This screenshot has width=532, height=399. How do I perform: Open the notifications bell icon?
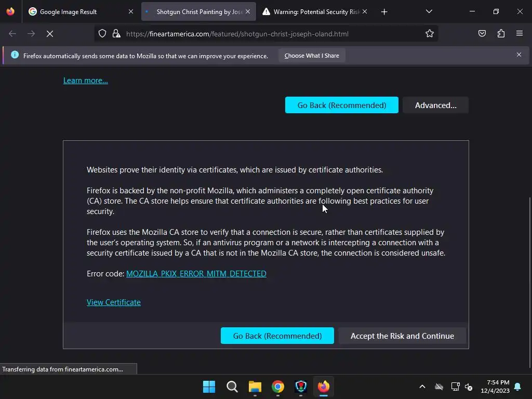517,387
